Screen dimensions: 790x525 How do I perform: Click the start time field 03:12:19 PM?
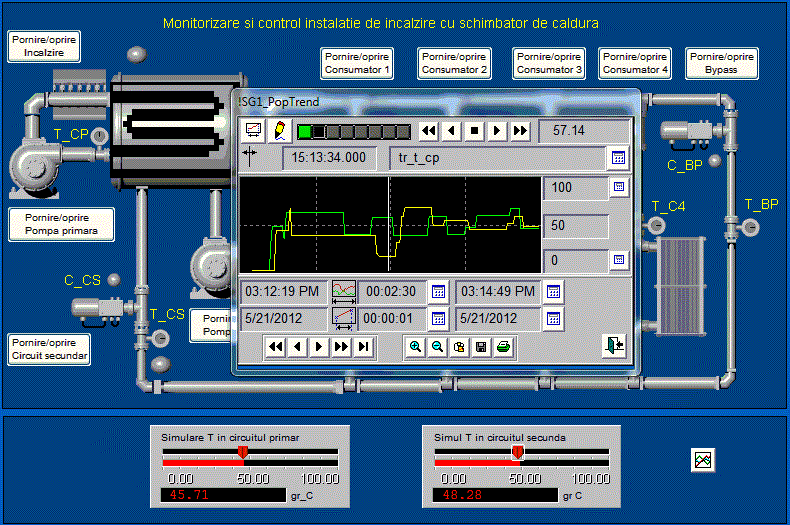click(x=284, y=291)
